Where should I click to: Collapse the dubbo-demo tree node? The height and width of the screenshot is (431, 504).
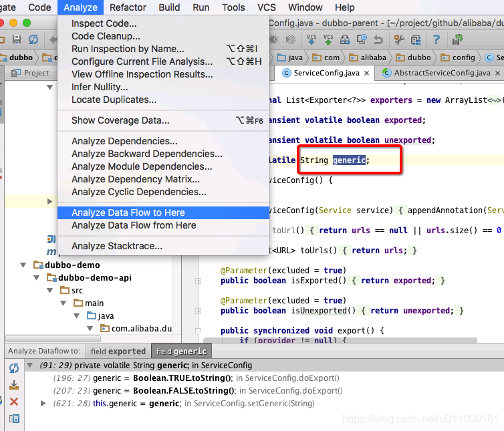point(23,265)
